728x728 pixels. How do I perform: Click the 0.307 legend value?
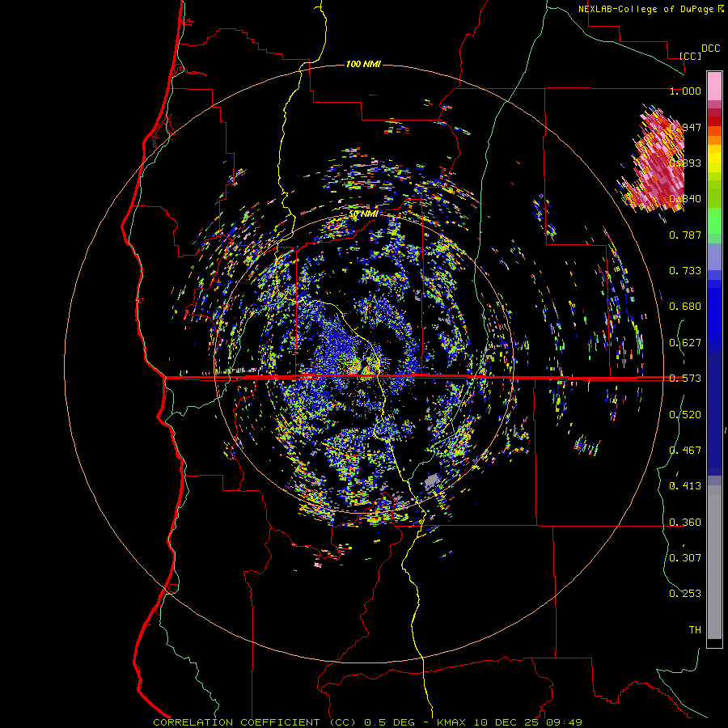pos(685,557)
